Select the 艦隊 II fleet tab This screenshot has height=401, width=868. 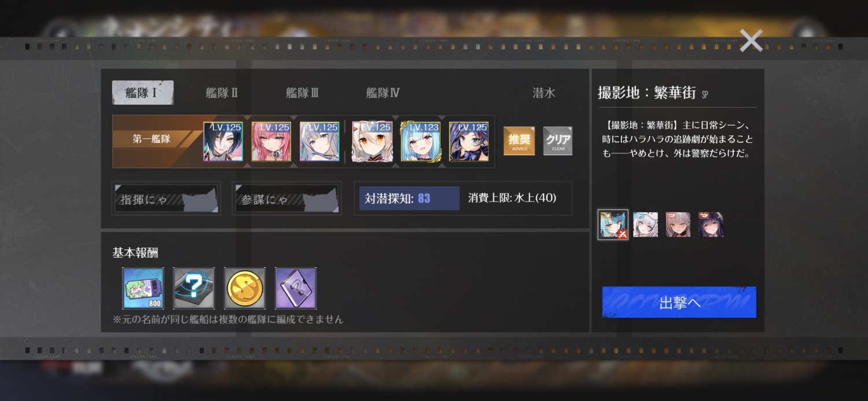(x=222, y=93)
